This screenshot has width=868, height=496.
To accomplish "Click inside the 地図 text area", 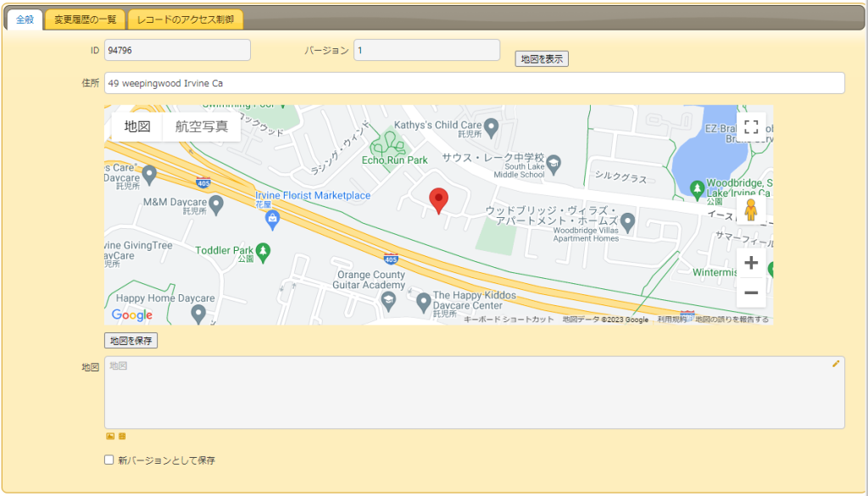I will [x=475, y=393].
